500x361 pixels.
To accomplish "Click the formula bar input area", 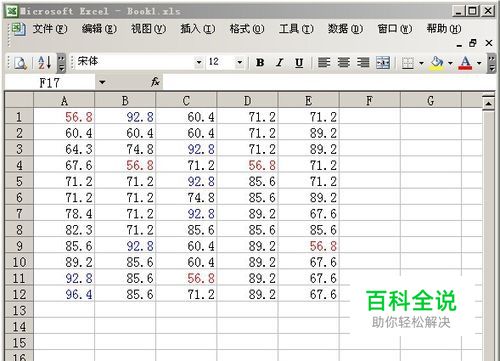I will coord(329,82).
